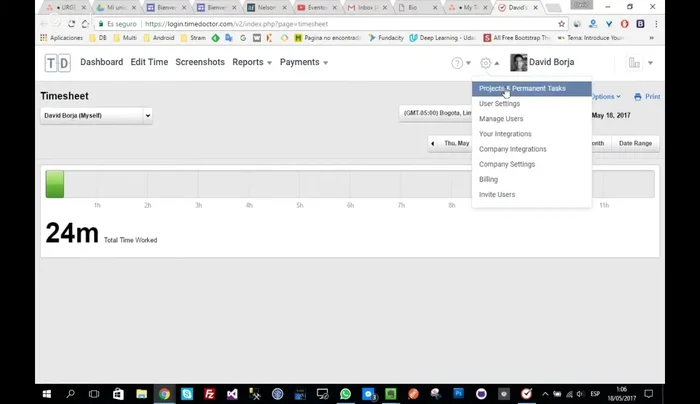Collapse the settings menu using the gear arrow
Screen dimensions: 700x404
click(x=497, y=63)
